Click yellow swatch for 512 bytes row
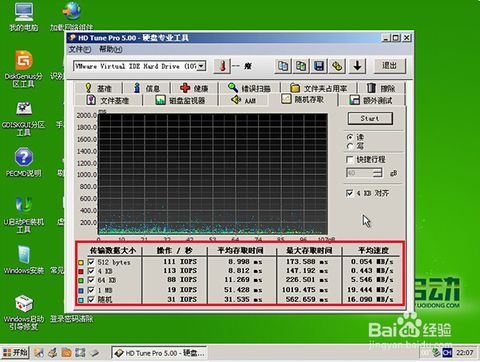The width and height of the screenshot is (480, 362). [x=81, y=263]
